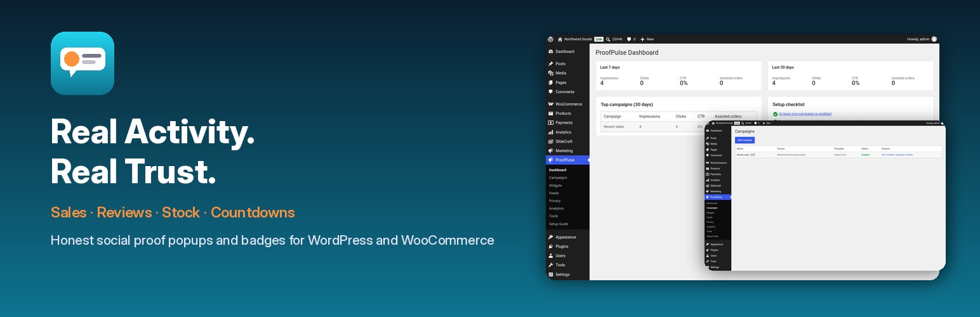This screenshot has height=317, width=980.
Task: Open Setup Guide submenu item in Dashboard window
Action: 559,224
